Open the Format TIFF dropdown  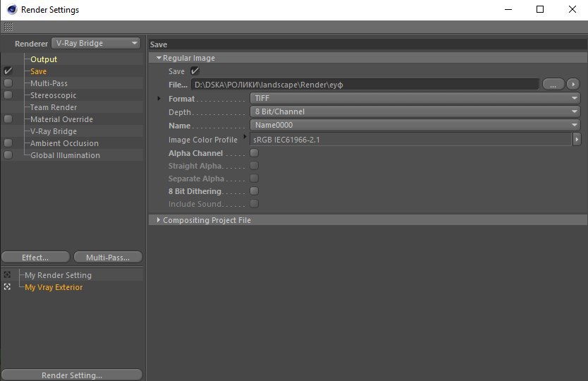pos(415,98)
